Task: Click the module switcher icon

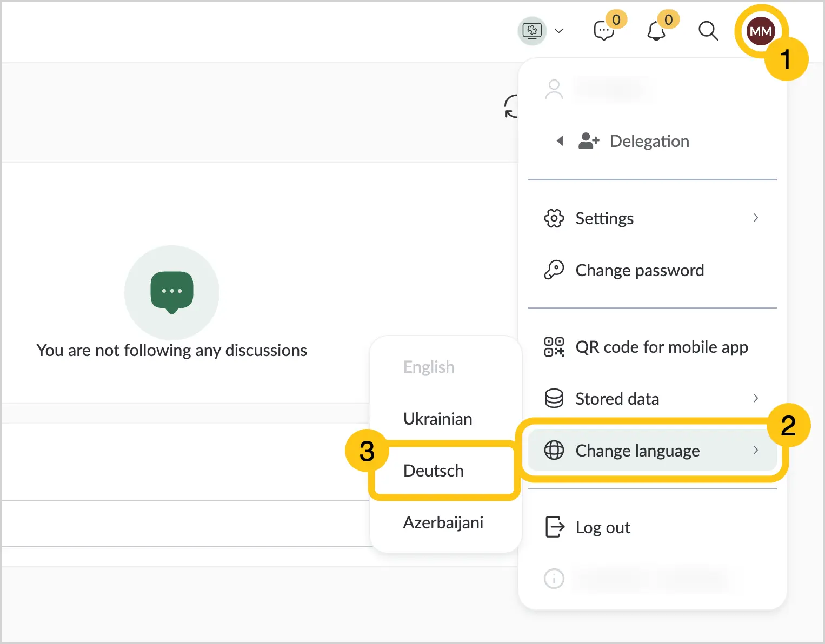Action: [x=533, y=31]
